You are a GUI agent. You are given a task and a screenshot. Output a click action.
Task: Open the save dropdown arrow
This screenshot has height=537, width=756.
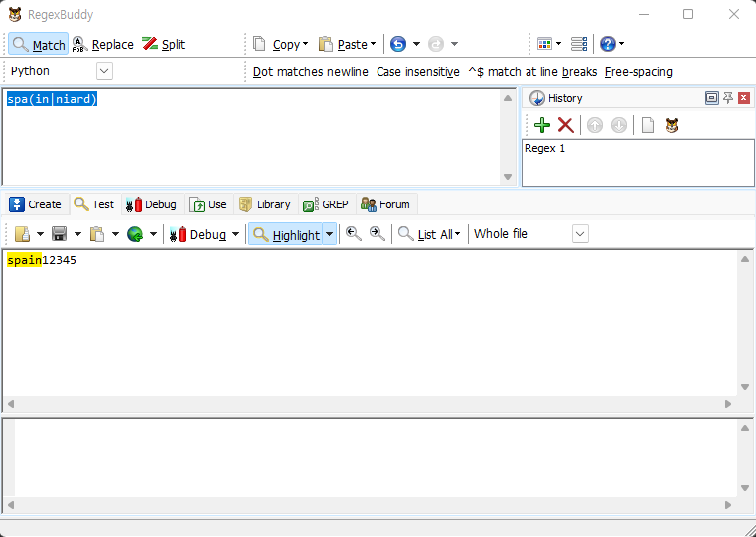77,234
